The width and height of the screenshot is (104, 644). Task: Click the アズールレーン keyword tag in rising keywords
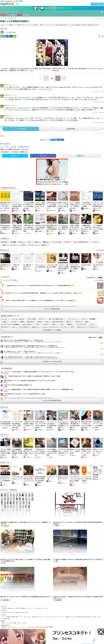coord(73,319)
